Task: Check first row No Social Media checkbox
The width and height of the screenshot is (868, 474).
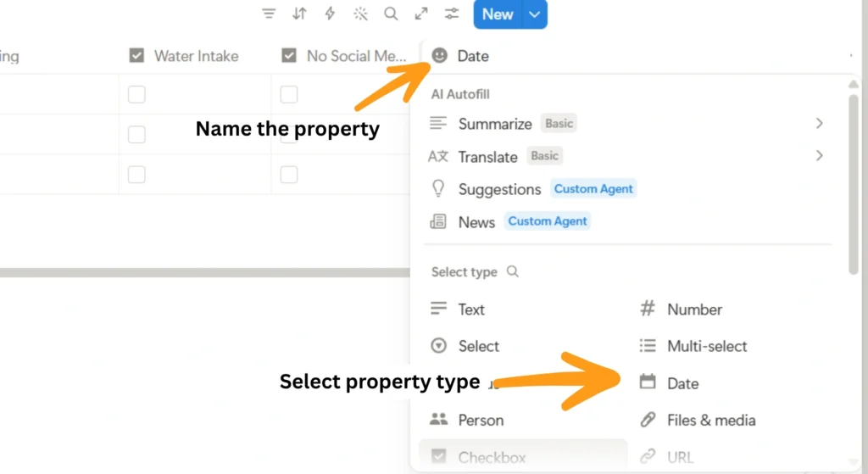Action: (289, 94)
